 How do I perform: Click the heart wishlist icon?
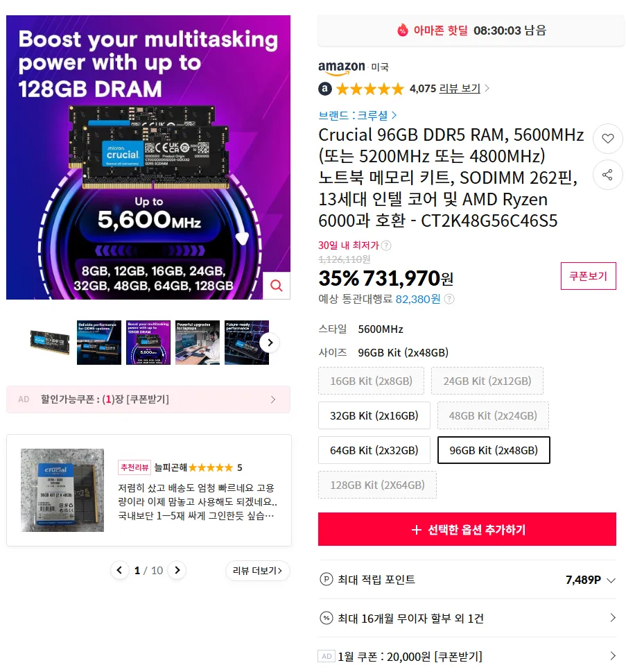[607, 139]
